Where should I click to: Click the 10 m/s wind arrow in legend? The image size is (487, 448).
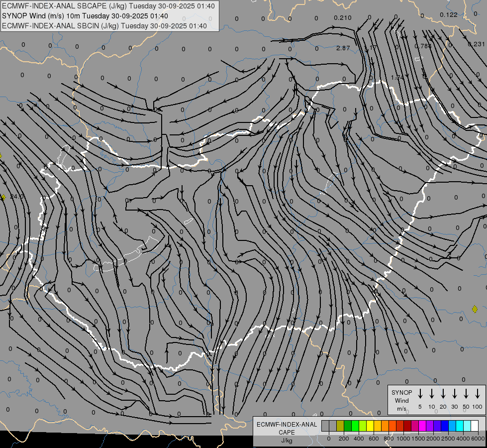(432, 394)
